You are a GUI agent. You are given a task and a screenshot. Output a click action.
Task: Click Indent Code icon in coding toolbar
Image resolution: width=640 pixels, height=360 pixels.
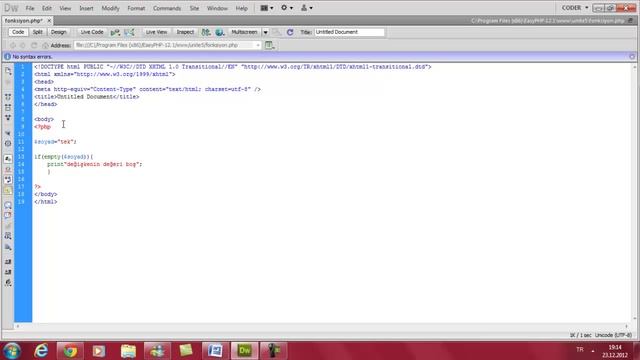[8, 262]
